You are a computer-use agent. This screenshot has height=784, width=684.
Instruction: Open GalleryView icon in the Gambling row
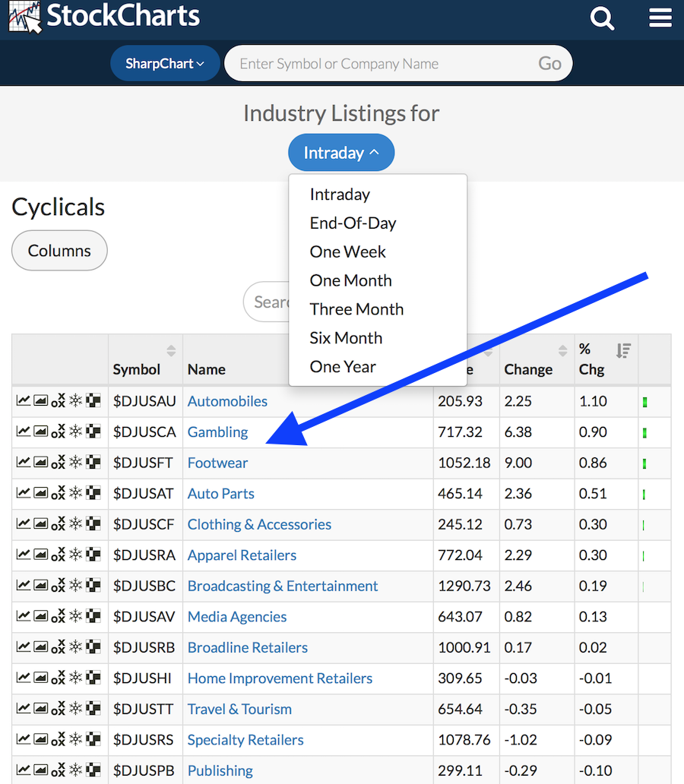point(40,432)
